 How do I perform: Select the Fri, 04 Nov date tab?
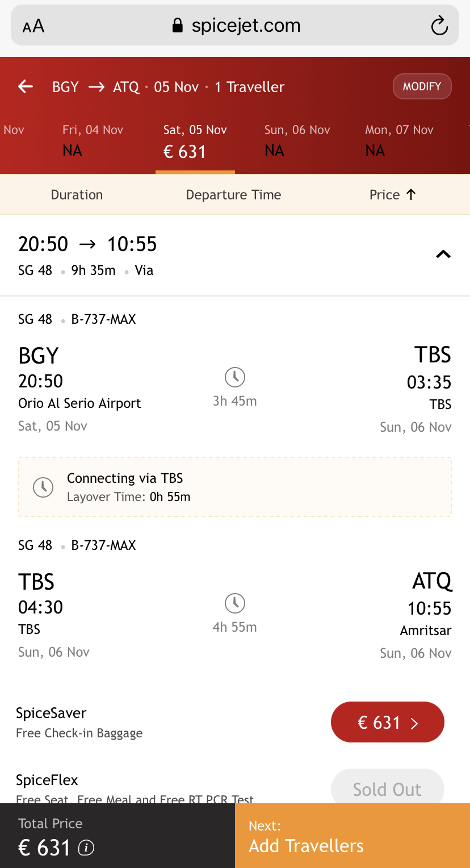pos(93,140)
